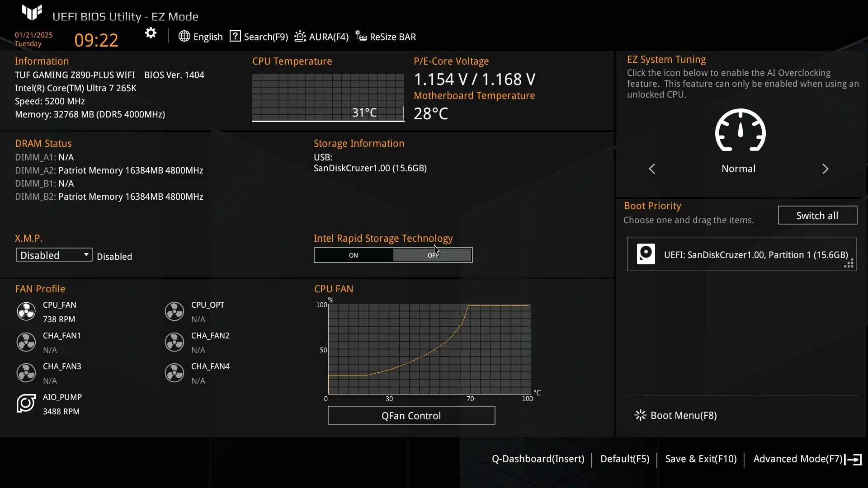Viewport: 868px width, 488px height.
Task: Click the 09:22 clock display
Action: (x=96, y=40)
